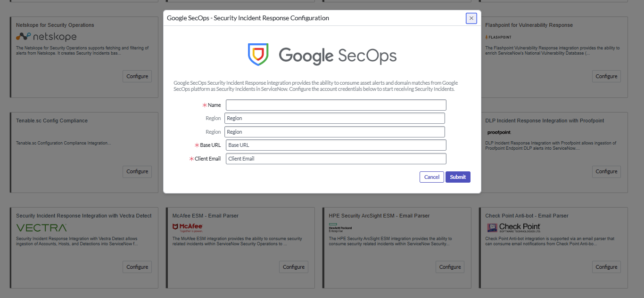Configure the DLP Incident Response with Proofpoint integration
Viewport: 644px width, 298px height.
click(606, 171)
